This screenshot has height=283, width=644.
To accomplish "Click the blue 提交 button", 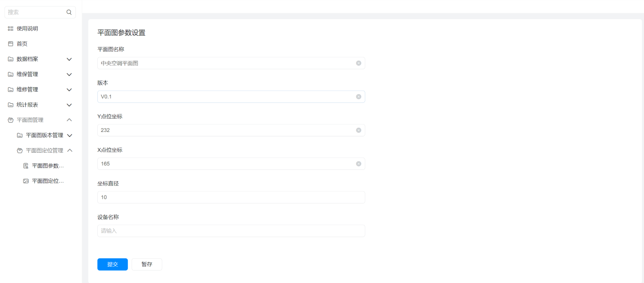I will click(112, 264).
